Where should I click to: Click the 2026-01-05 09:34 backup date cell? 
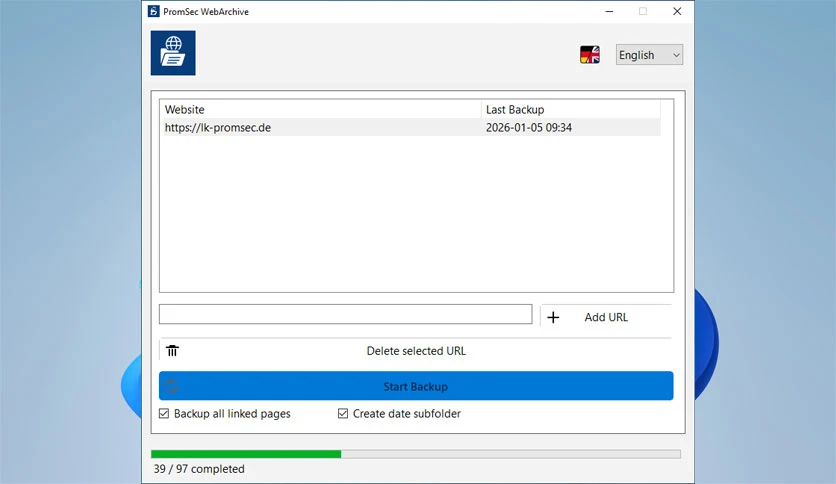coord(528,127)
